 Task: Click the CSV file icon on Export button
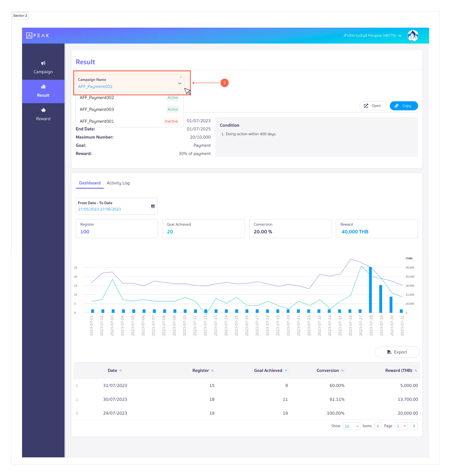pos(389,352)
